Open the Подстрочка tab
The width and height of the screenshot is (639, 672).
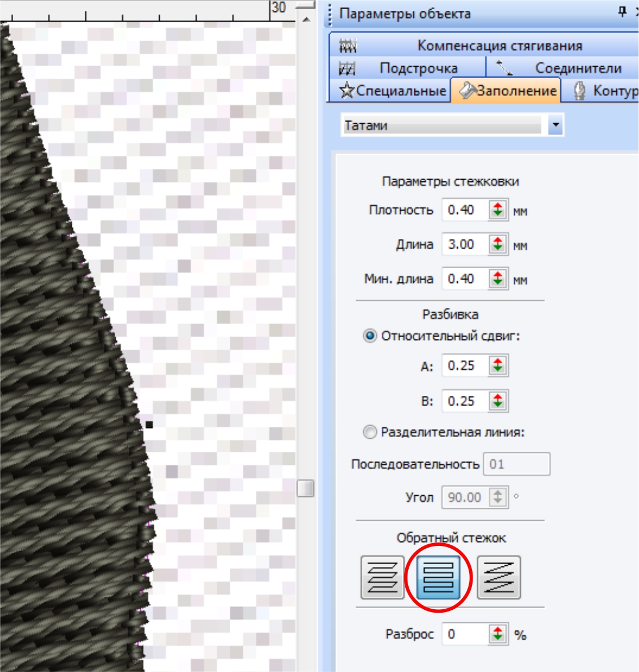click(x=407, y=68)
